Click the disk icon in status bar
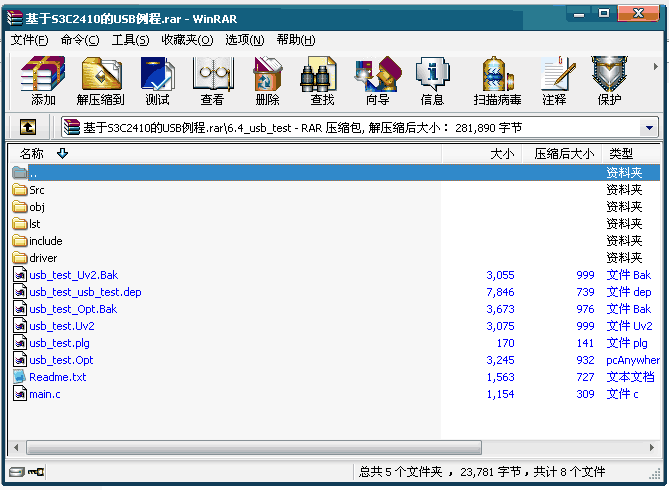 point(17,472)
